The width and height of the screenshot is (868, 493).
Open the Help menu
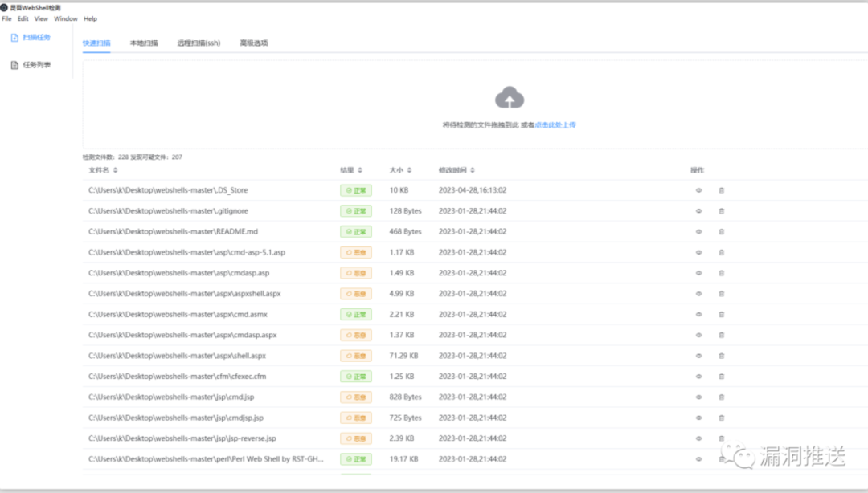90,18
